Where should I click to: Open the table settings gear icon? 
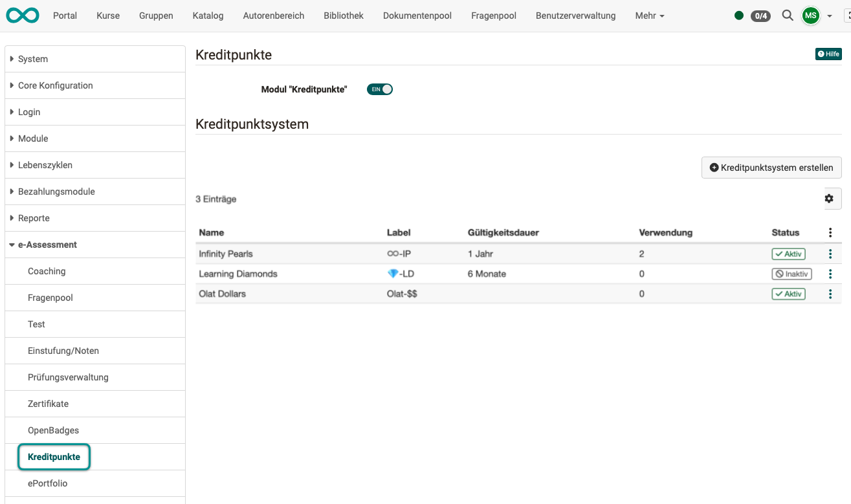tap(829, 199)
